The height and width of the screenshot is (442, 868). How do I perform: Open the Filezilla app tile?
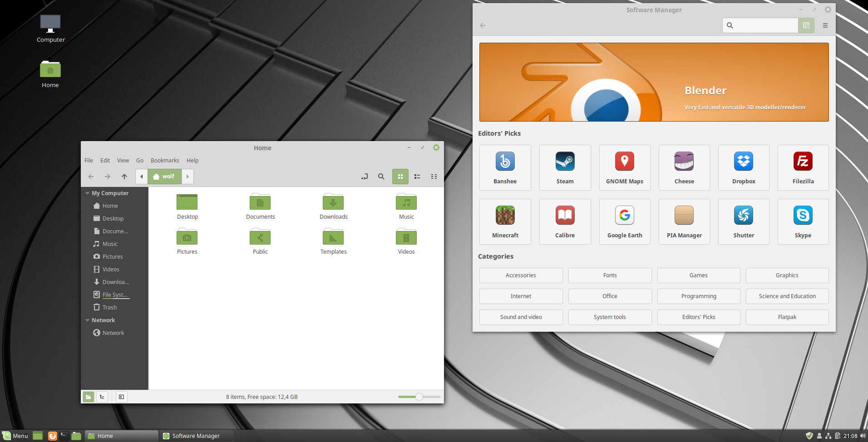click(x=803, y=167)
